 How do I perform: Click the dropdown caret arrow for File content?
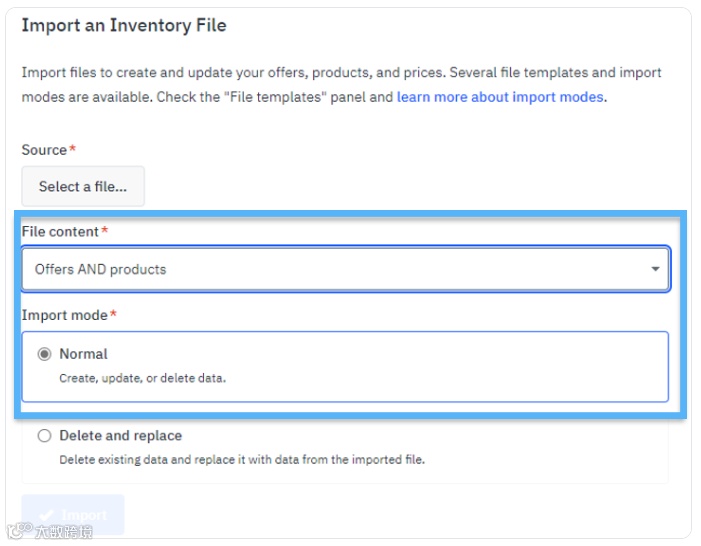tap(655, 269)
